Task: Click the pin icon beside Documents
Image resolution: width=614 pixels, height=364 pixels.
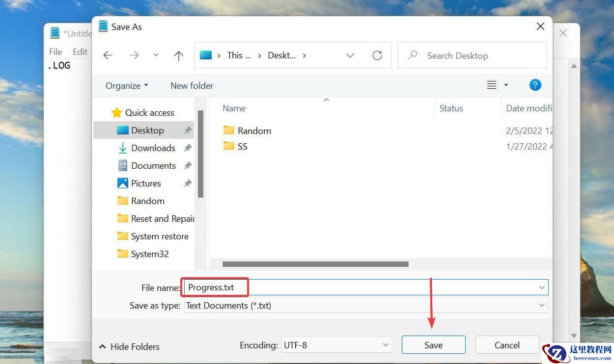Action: 188,165
